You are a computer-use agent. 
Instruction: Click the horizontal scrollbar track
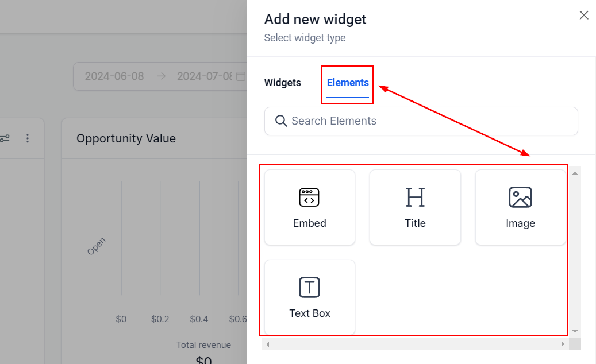(x=414, y=344)
